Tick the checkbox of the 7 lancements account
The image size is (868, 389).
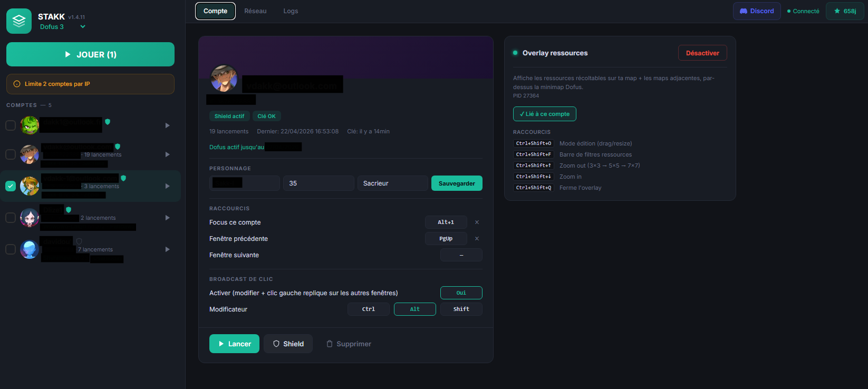(x=11, y=249)
